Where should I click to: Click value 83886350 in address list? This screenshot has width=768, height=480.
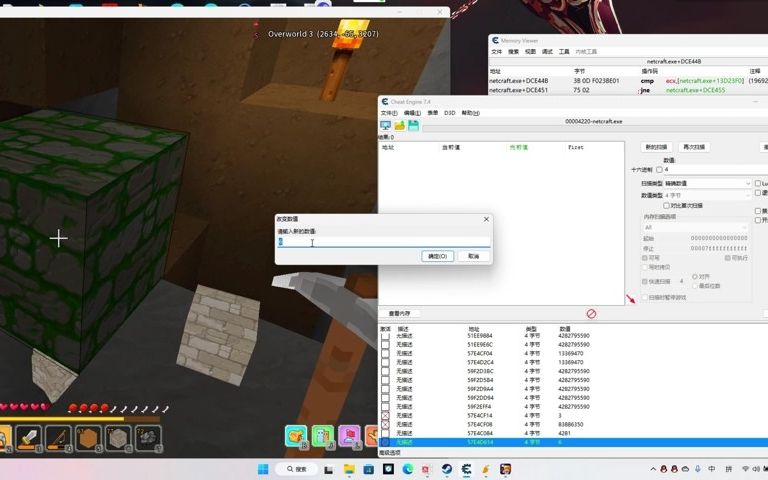(x=571, y=424)
